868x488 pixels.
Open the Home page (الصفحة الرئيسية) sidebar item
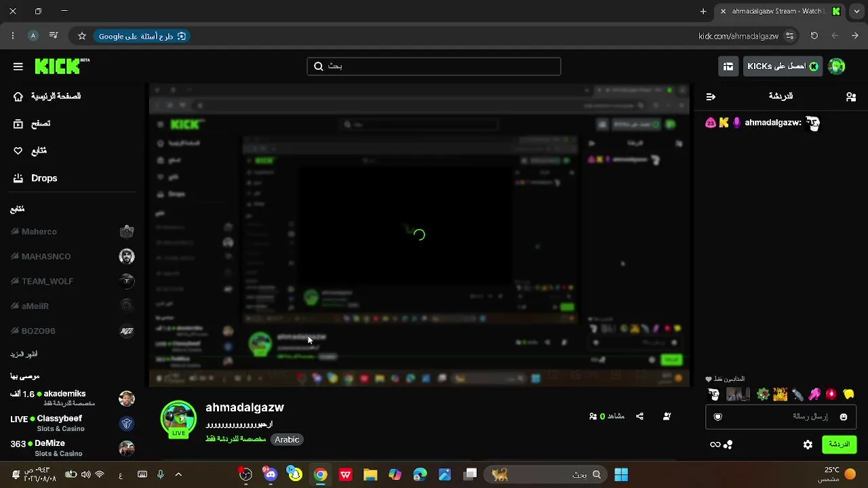pyautogui.click(x=46, y=96)
